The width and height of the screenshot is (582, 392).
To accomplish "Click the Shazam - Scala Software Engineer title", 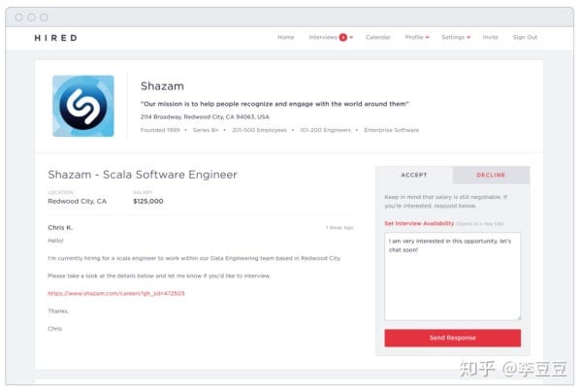I will click(x=143, y=175).
